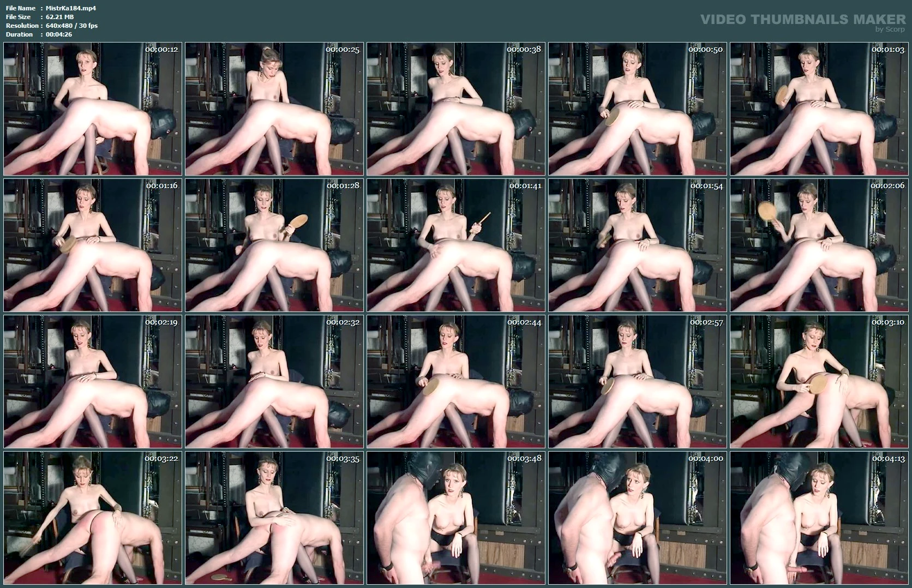912x588 pixels.
Task: Click the Video Thumbnails Maker logo text
Action: tap(802, 20)
